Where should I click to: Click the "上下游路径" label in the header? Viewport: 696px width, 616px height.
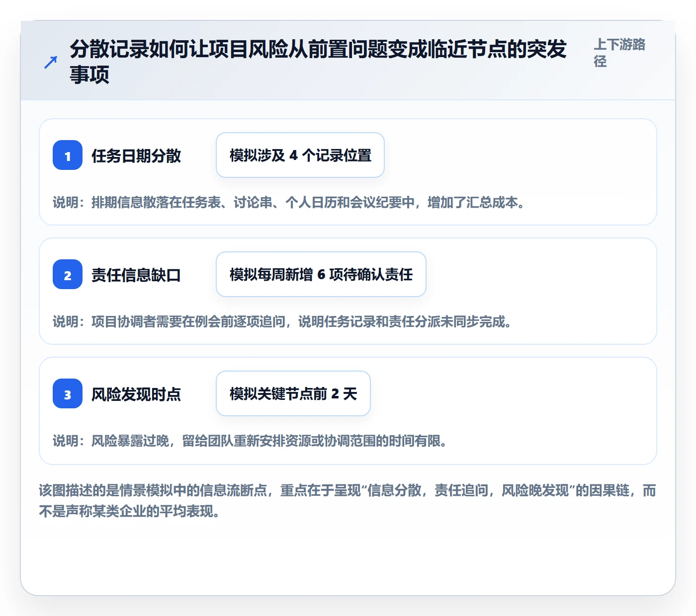pyautogui.click(x=619, y=53)
